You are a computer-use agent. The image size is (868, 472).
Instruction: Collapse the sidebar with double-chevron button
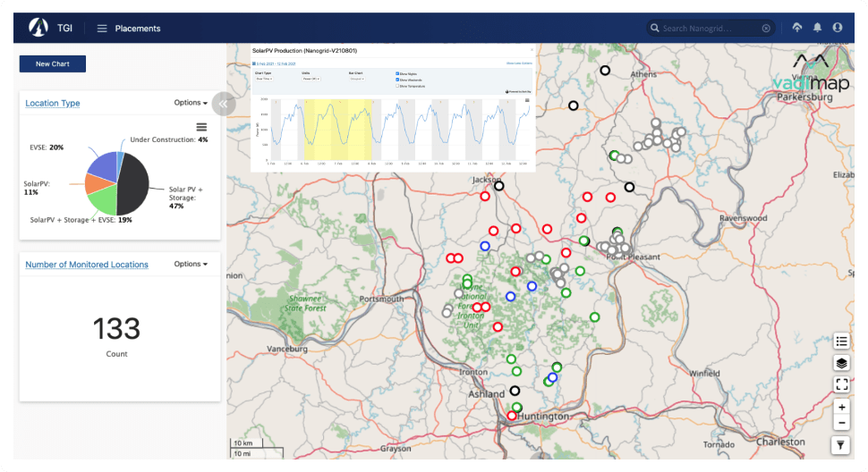[224, 104]
